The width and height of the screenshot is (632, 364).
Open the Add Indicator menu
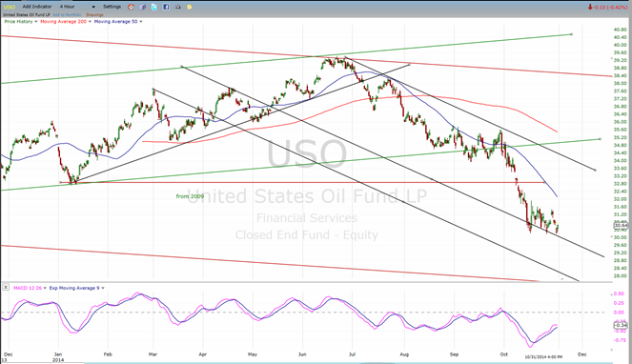(37, 7)
